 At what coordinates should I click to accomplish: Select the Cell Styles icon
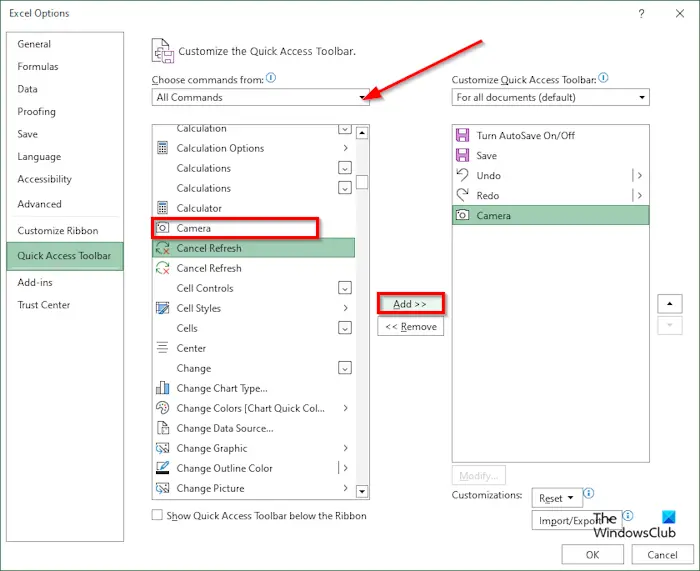162,308
